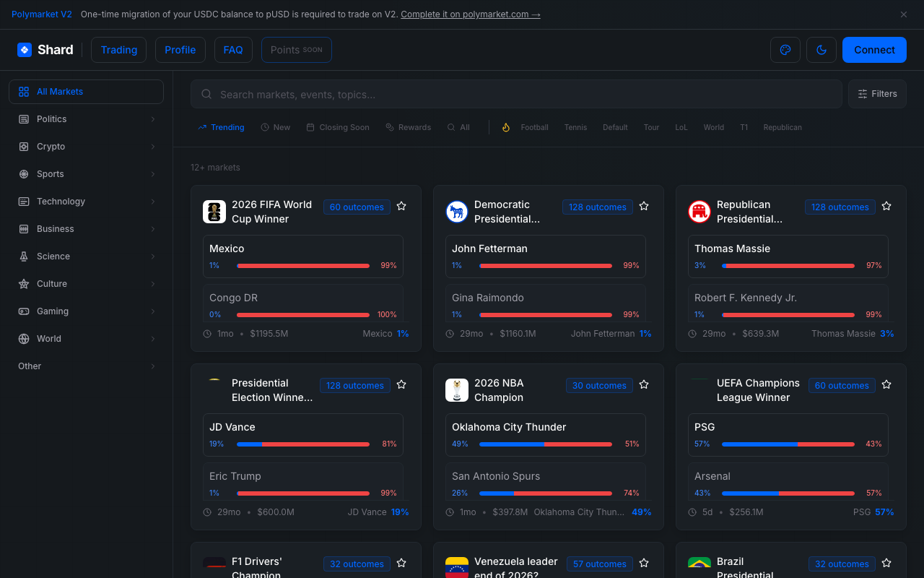Star the Presidential Election Winner market
The image size is (924, 578).
pos(401,384)
